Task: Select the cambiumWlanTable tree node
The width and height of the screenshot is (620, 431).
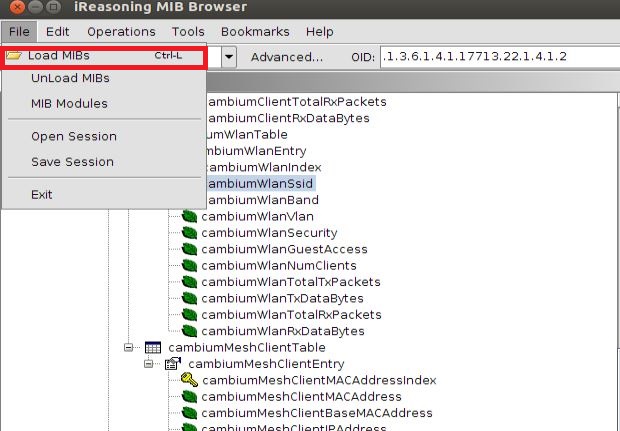Action: 247,134
